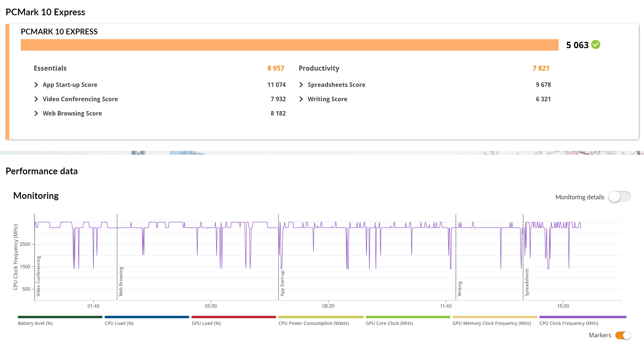Toggle GPU Load (%) legend series
Screen dimensions: 644x360
[234, 320]
